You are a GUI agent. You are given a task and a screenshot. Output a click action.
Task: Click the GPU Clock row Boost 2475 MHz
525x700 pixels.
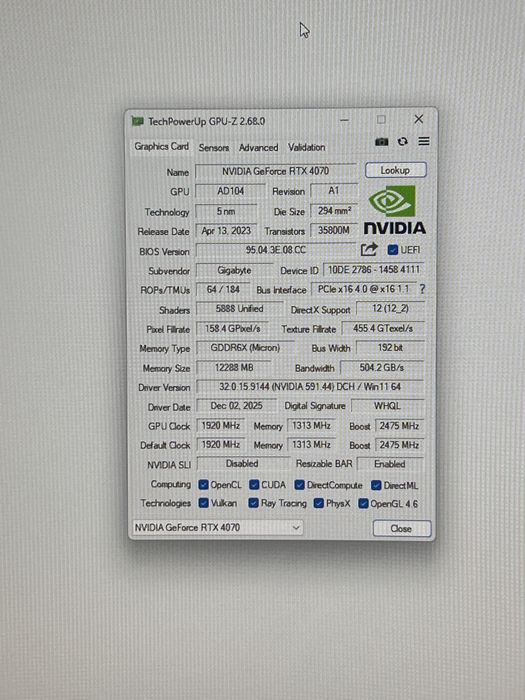coord(399,426)
